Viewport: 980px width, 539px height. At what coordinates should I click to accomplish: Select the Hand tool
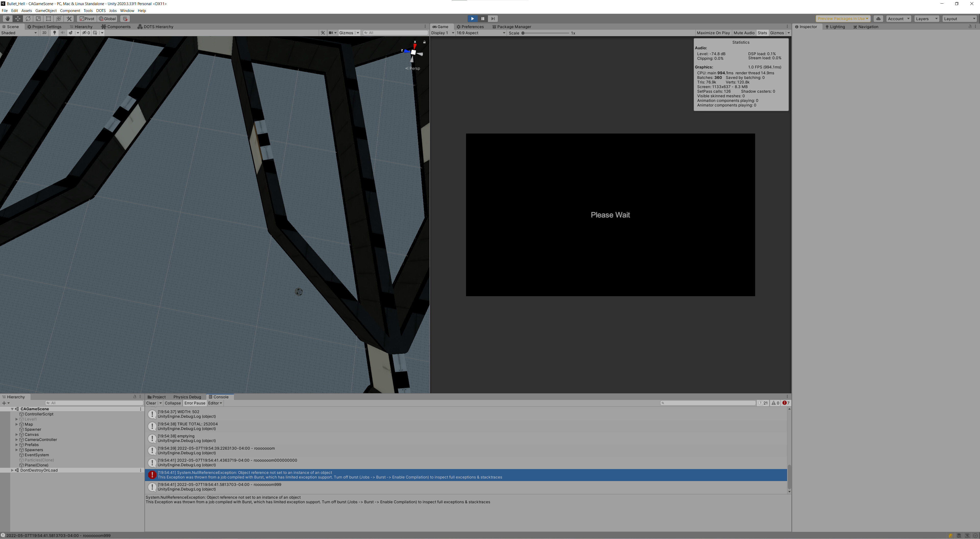(7, 19)
